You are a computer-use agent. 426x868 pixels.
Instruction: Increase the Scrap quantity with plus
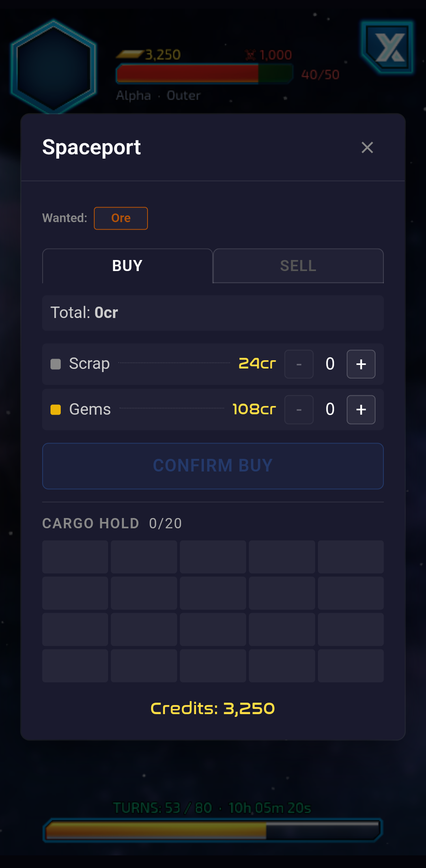point(361,364)
